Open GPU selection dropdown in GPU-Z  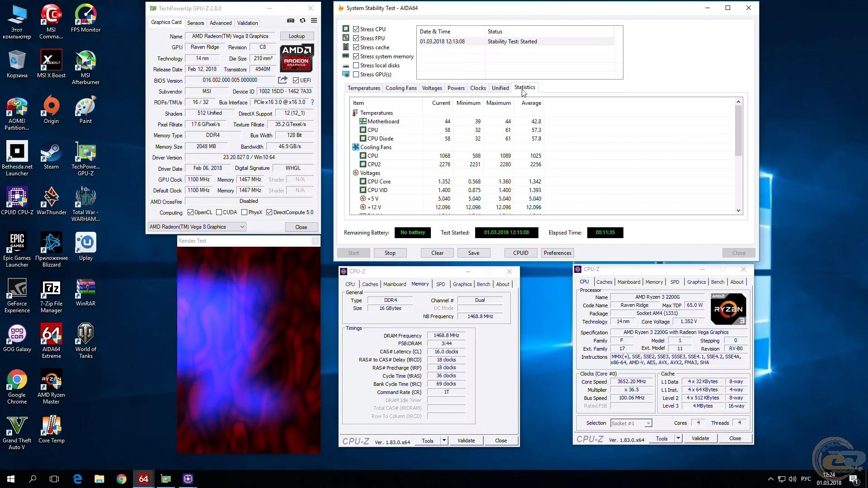coord(197,227)
